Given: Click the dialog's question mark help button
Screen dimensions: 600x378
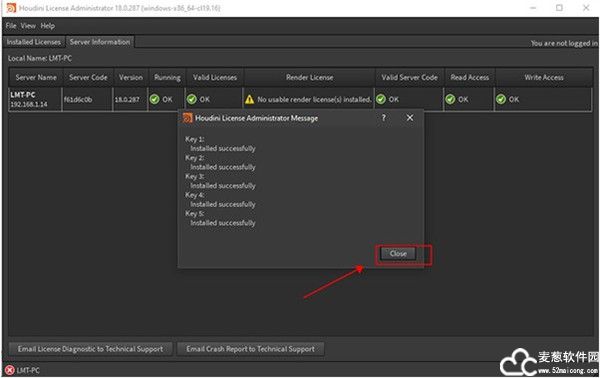Looking at the screenshot, I should tap(383, 118).
